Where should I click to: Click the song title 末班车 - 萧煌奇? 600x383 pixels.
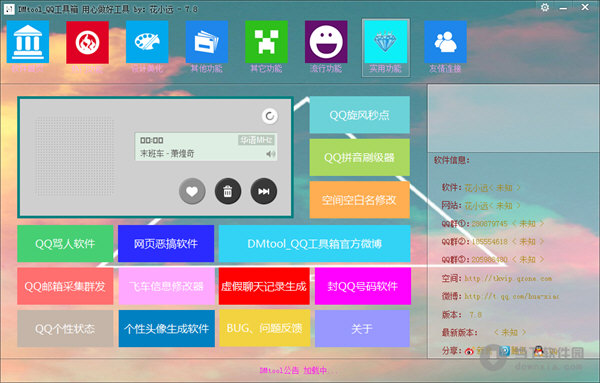point(167,153)
